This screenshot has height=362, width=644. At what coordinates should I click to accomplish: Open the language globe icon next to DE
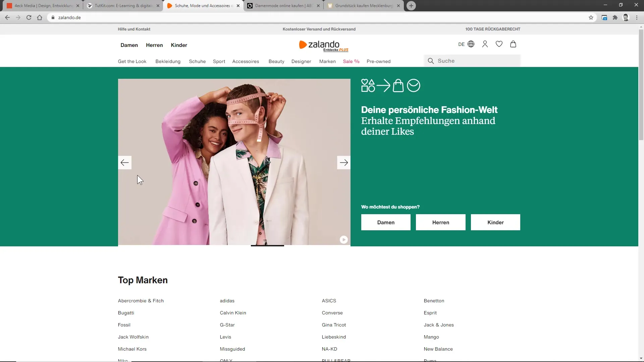tap(471, 44)
